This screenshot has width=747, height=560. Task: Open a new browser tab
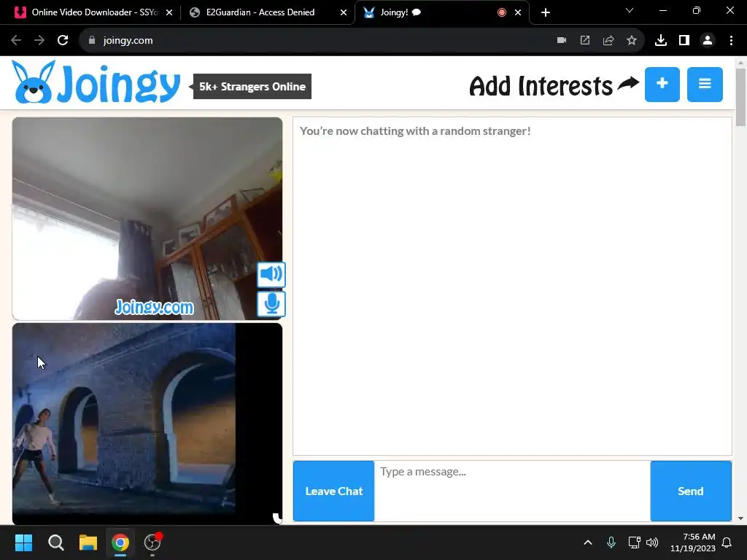pos(546,12)
